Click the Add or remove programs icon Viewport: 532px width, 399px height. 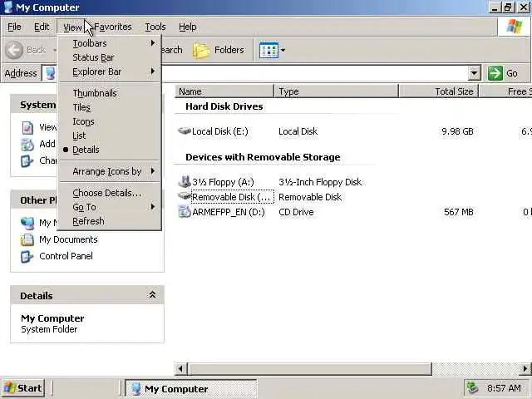click(27, 144)
